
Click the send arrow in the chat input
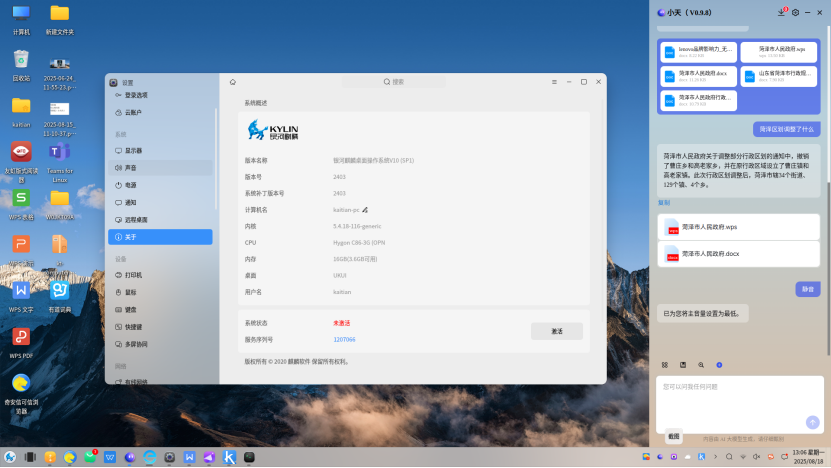[812, 422]
